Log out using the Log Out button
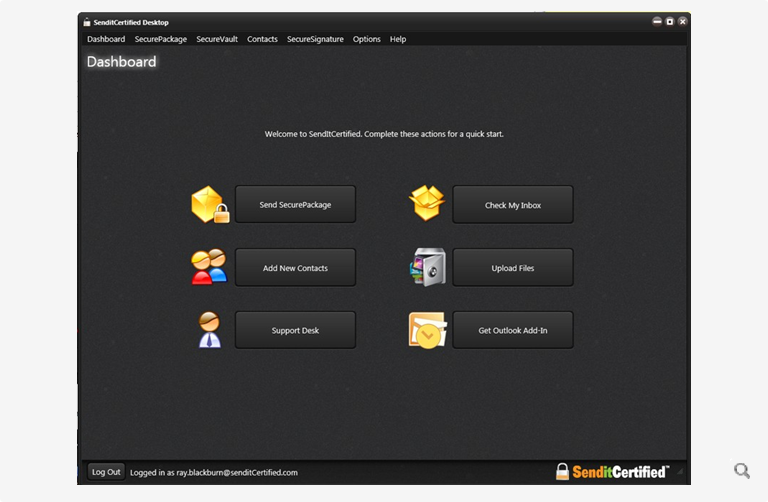This screenshot has height=502, width=768. click(106, 472)
